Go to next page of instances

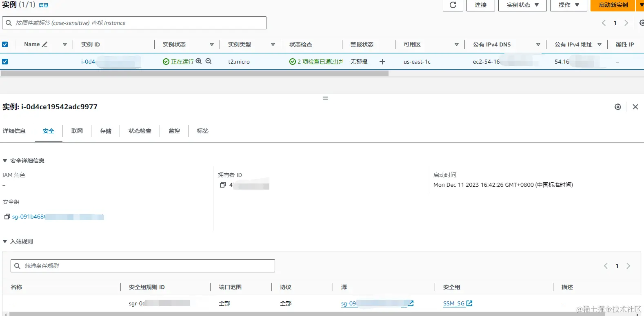626,23
